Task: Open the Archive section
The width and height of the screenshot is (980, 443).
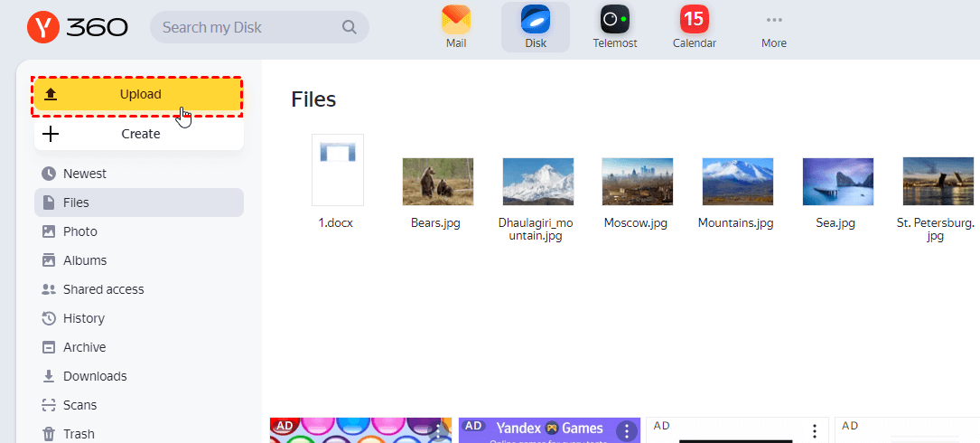Action: (139, 347)
